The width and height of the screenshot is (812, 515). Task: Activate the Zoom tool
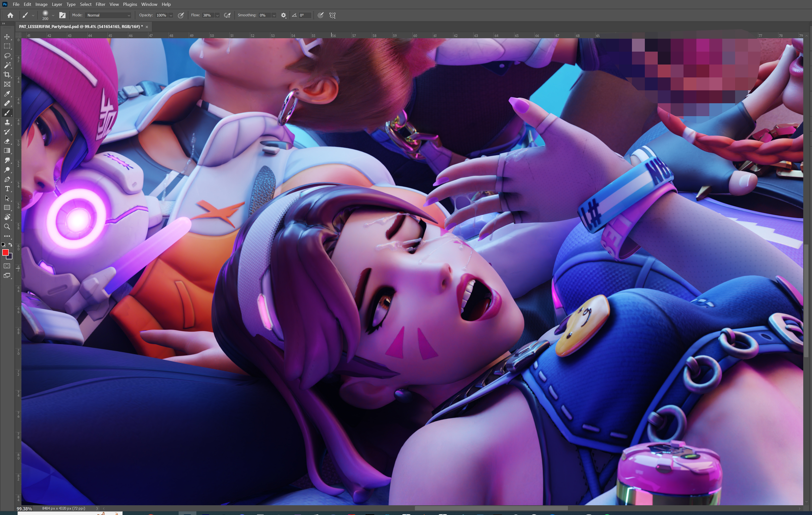coord(7,226)
